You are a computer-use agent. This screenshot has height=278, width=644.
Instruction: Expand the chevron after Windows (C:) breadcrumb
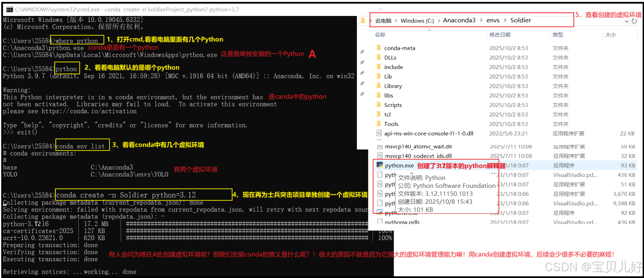439,21
